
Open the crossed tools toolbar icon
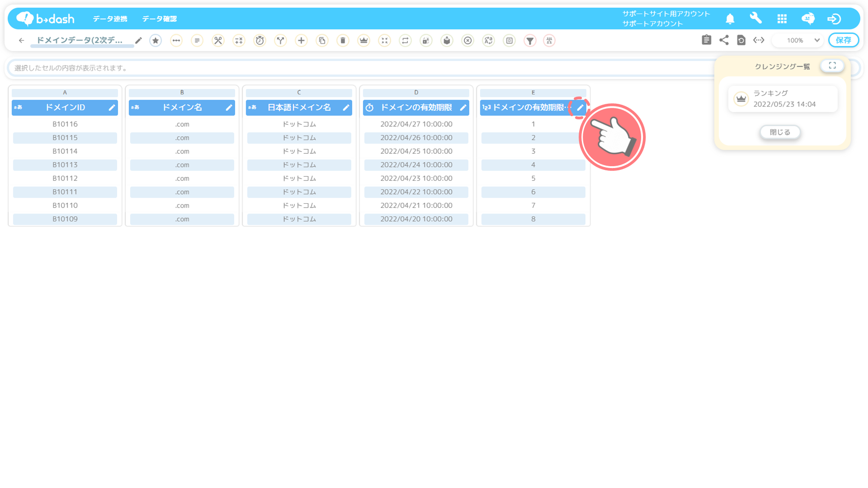[218, 40]
